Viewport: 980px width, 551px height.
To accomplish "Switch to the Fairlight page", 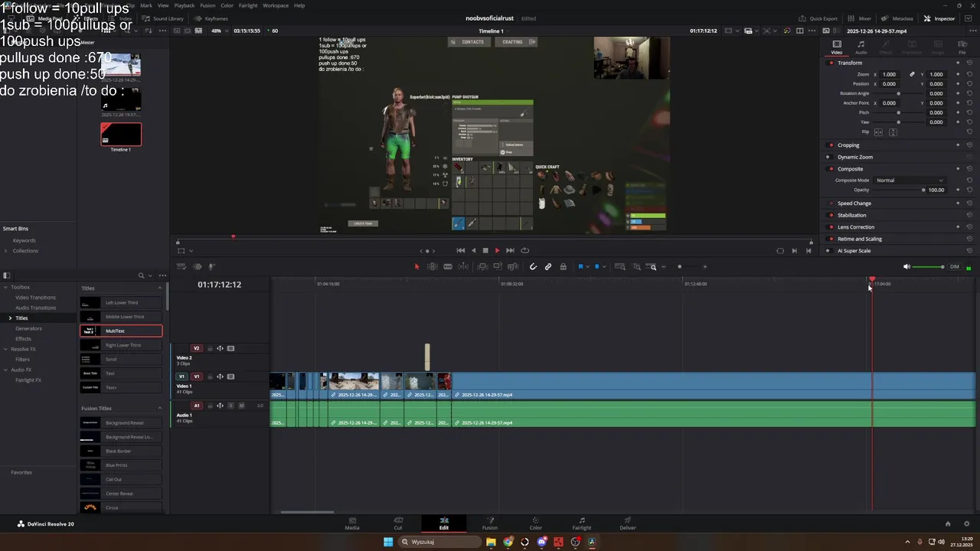I will tap(582, 523).
